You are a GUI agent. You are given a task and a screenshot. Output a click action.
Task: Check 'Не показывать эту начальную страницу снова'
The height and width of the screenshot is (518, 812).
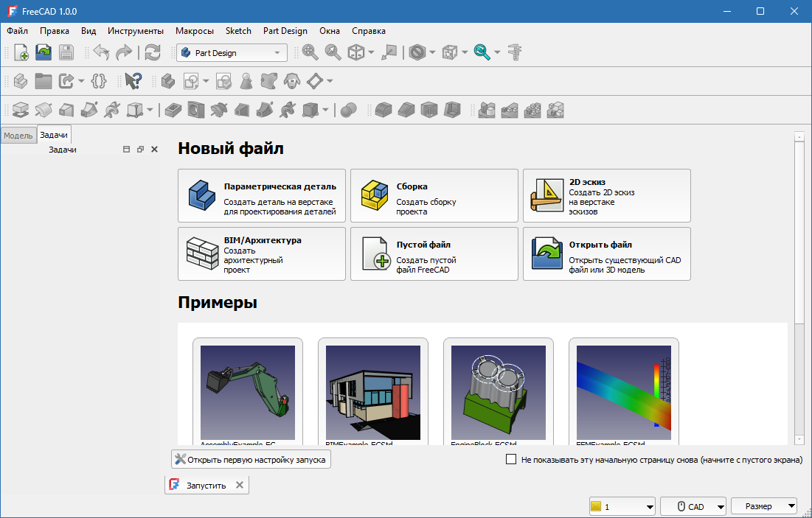pyautogui.click(x=510, y=459)
